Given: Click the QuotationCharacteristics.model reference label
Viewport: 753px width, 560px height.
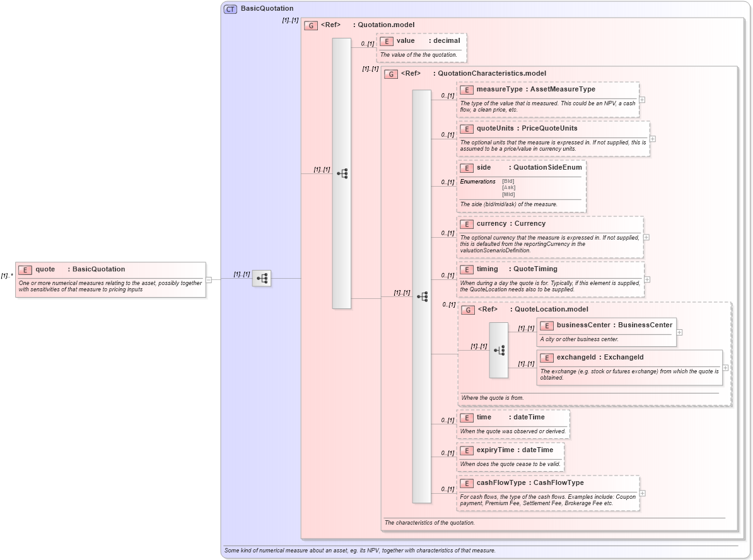Looking at the screenshot, I should 492,73.
